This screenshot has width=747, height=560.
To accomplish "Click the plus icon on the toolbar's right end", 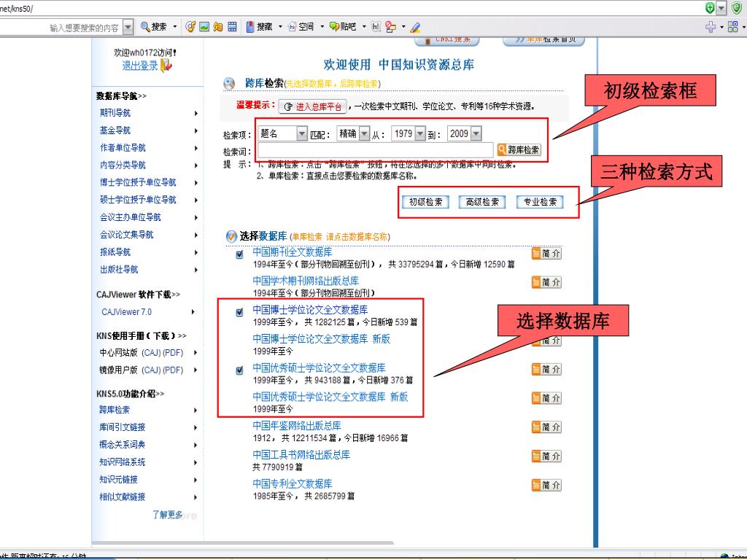I will point(711,27).
